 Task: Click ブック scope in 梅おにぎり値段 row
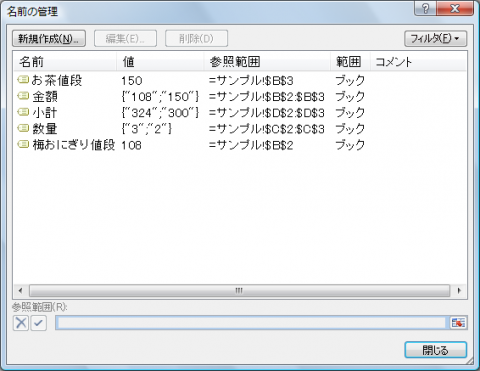350,145
